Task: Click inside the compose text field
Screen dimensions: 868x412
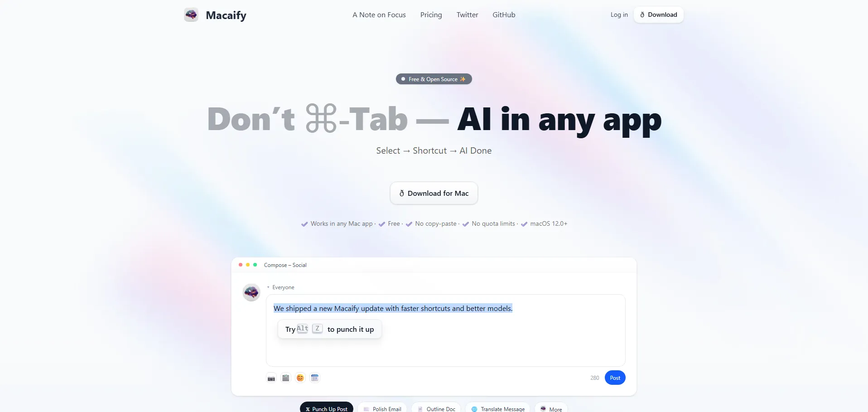Action: (446, 330)
